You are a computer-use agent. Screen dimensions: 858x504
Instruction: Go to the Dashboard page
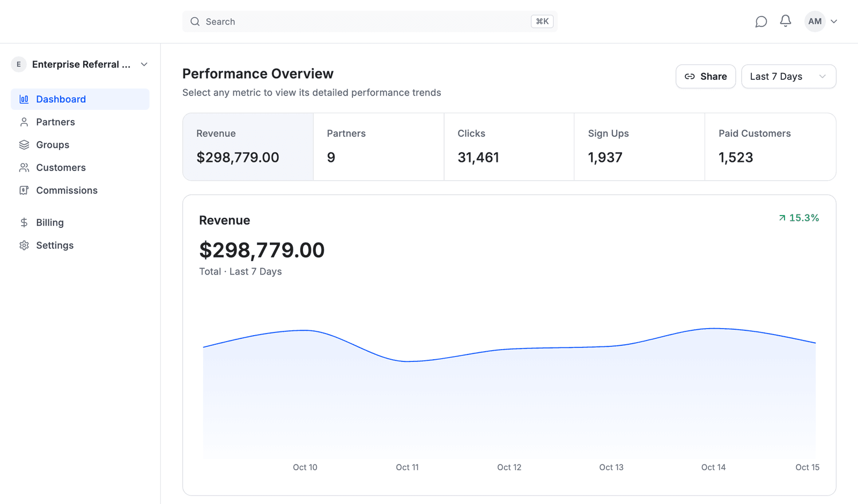[80, 99]
